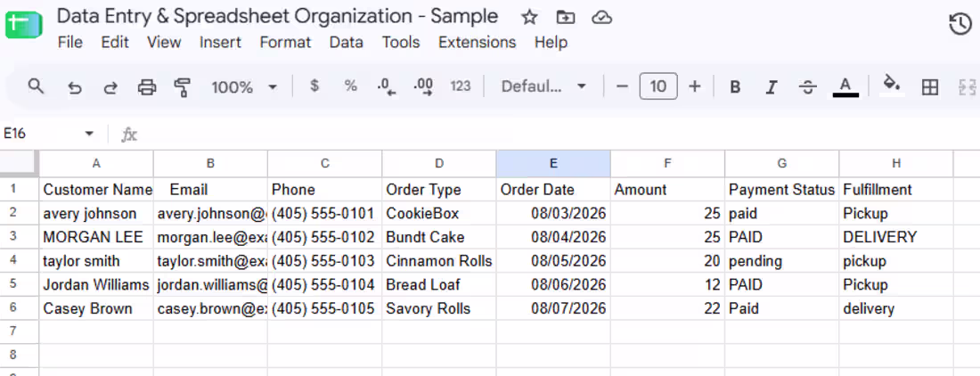Screen dimensions: 980x376
Task: Select the date cell 08/06/2026
Action: (554, 285)
